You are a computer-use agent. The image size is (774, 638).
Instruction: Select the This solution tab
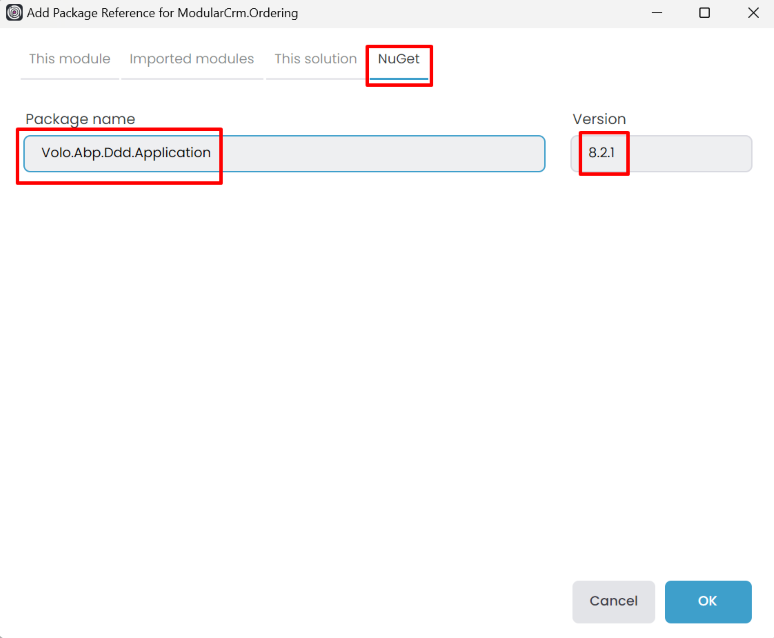click(315, 59)
